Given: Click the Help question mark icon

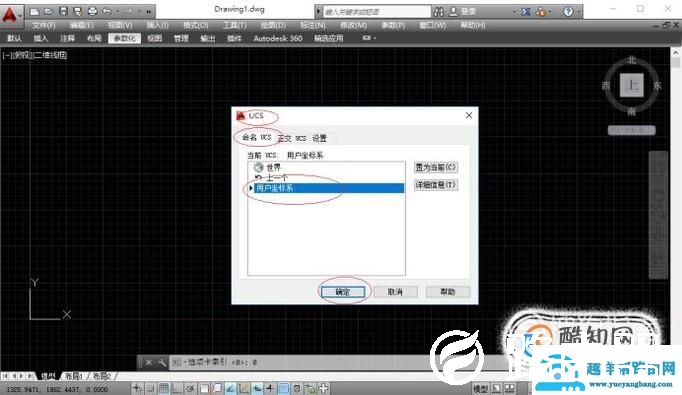Looking at the screenshot, I should [568, 12].
